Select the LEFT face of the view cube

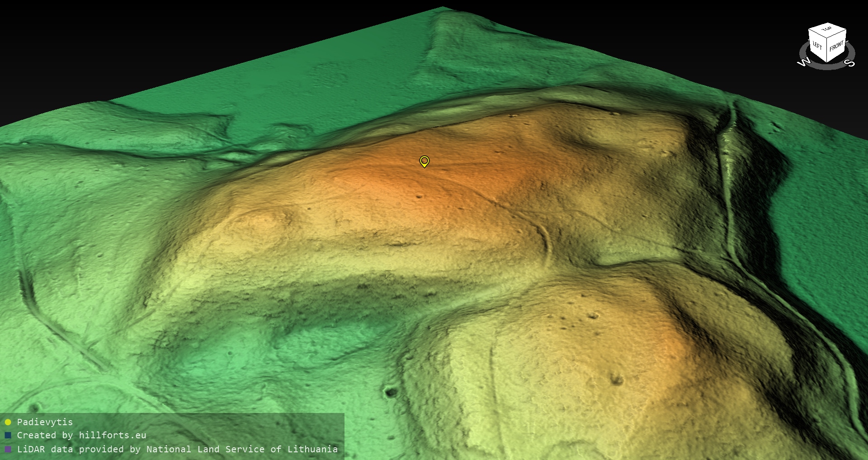pos(817,46)
